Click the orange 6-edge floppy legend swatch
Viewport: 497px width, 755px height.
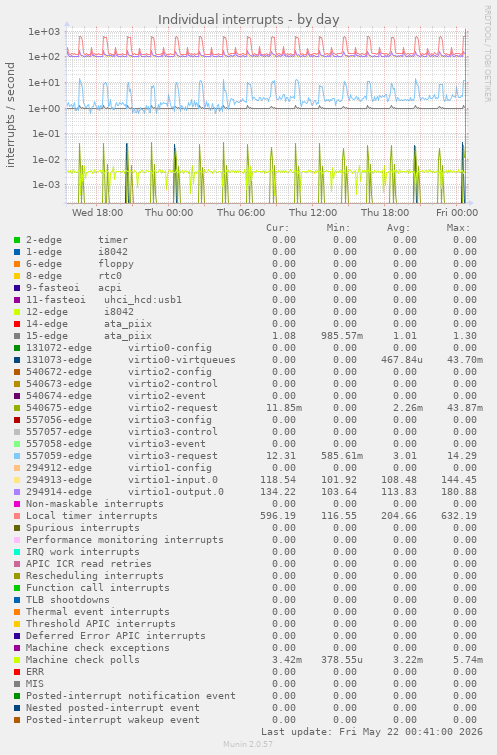pyautogui.click(x=17, y=264)
